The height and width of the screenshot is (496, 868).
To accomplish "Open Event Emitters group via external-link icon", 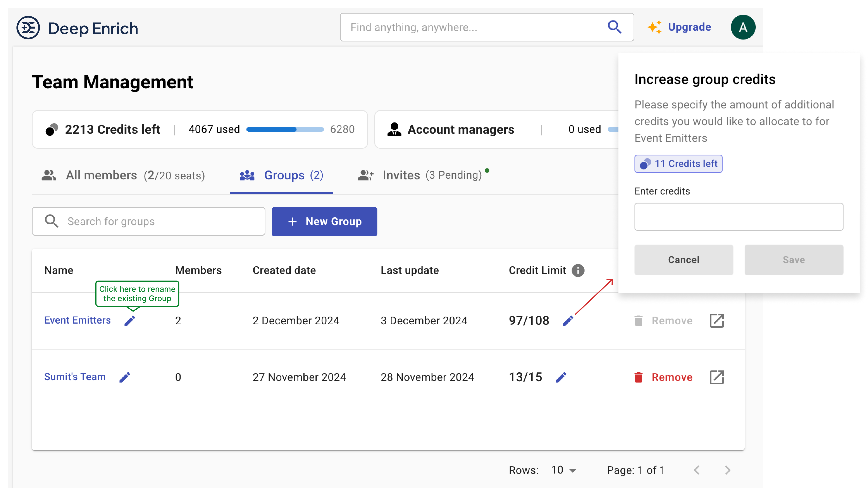I will 716,321.
